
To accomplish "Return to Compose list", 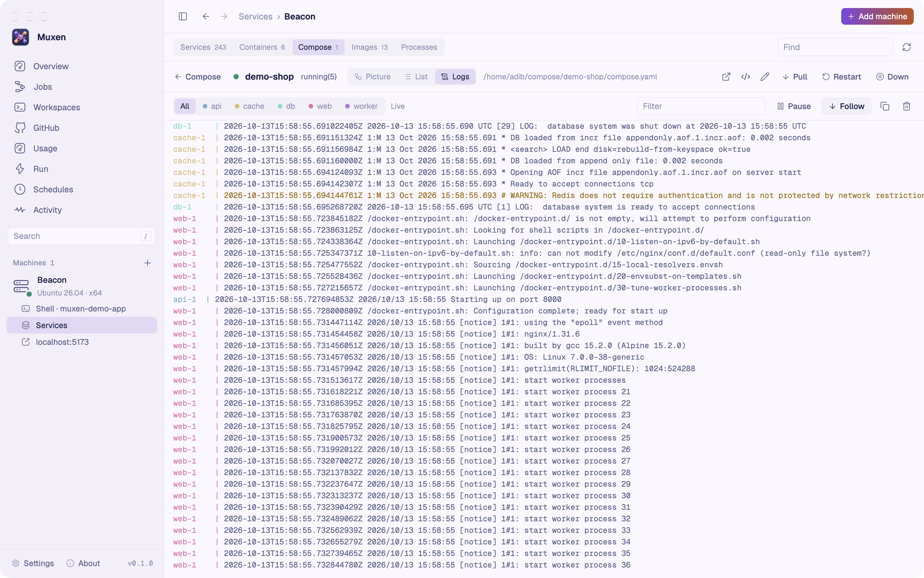I will click(198, 77).
